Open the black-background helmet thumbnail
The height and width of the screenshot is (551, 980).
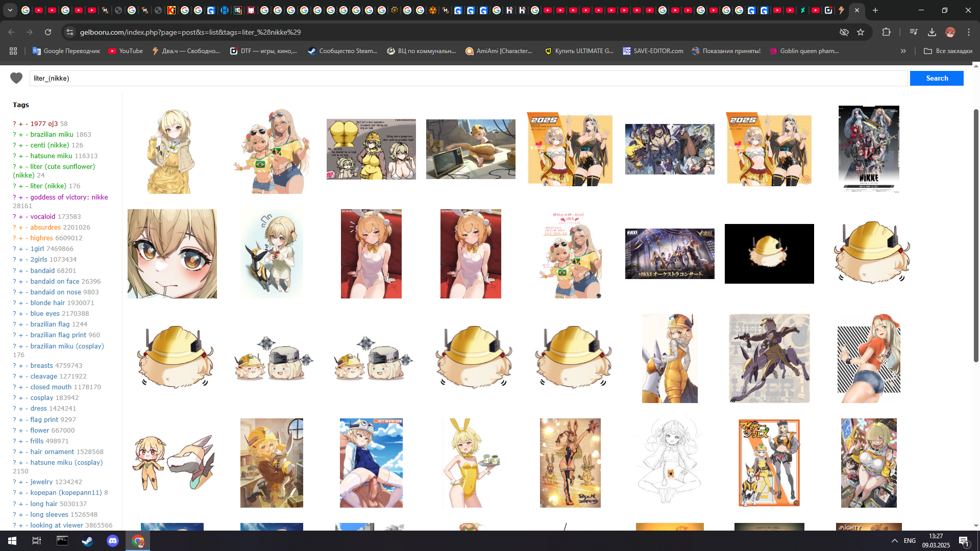click(769, 254)
